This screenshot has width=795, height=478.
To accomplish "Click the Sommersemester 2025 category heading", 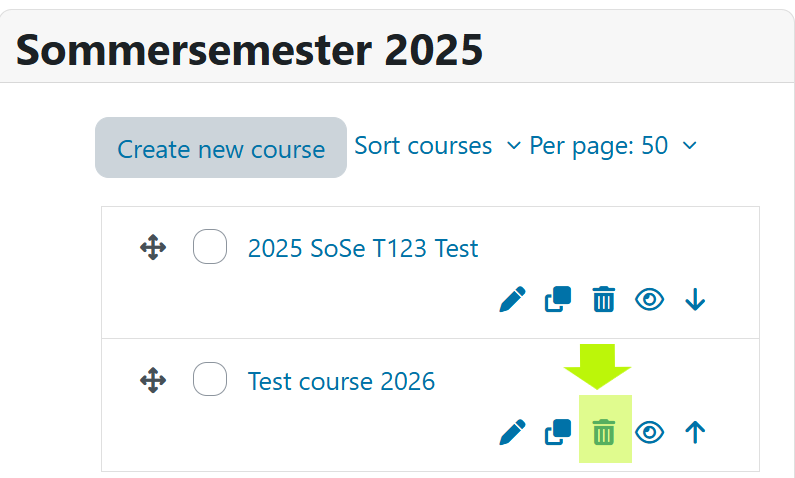I will tap(250, 47).
